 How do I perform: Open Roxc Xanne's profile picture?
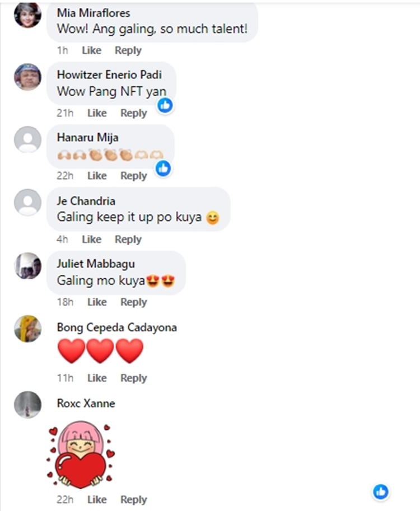27,405
